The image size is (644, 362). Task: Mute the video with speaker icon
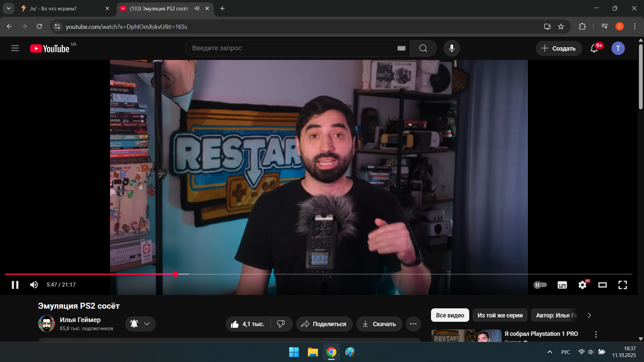[34, 285]
